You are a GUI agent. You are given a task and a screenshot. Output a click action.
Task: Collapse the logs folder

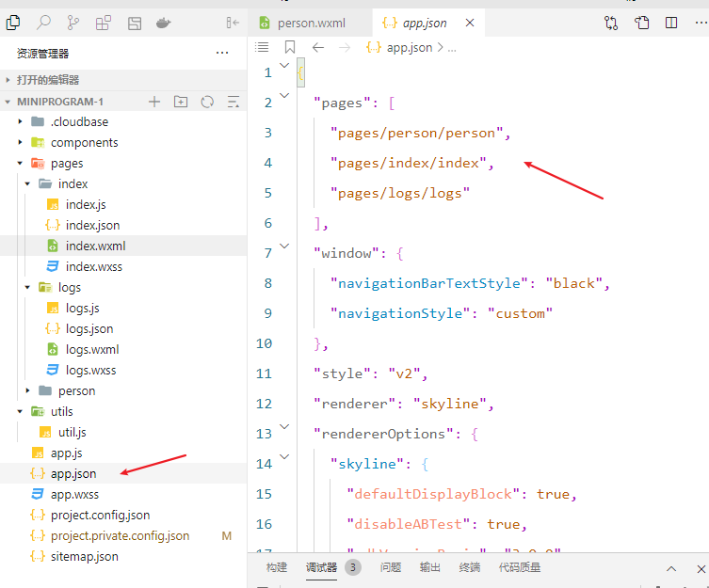(27, 288)
